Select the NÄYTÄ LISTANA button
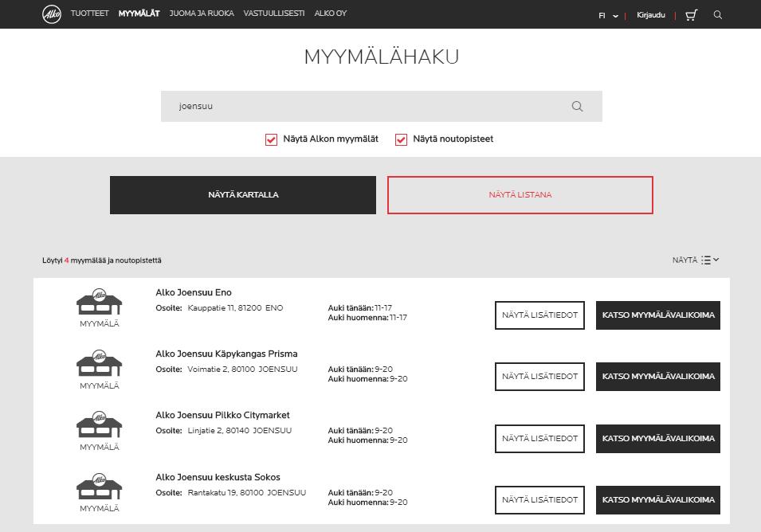 click(520, 195)
